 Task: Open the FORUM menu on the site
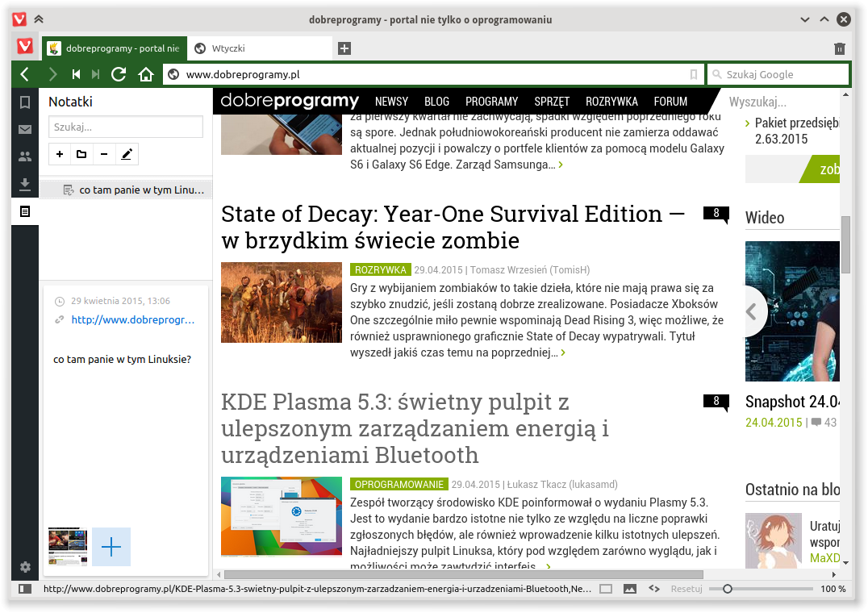(670, 102)
